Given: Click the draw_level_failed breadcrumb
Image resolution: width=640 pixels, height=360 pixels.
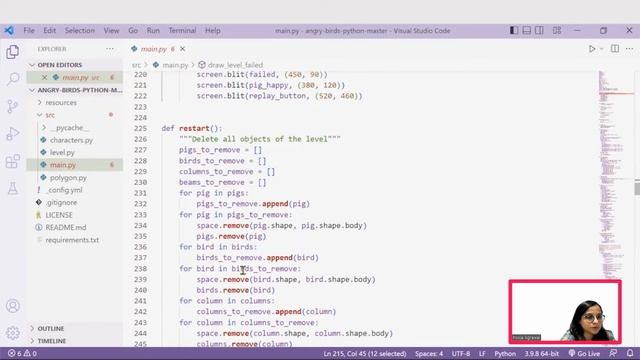Looking at the screenshot, I should [235, 65].
